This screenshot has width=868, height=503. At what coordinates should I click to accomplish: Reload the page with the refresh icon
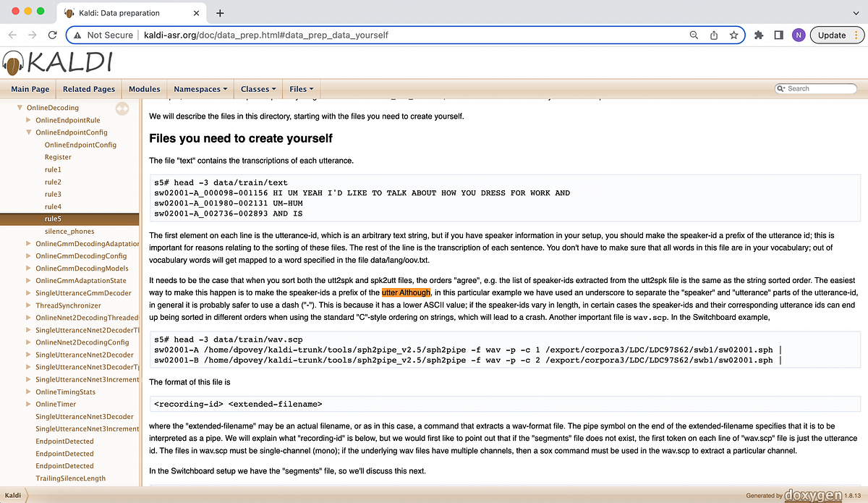click(x=51, y=35)
